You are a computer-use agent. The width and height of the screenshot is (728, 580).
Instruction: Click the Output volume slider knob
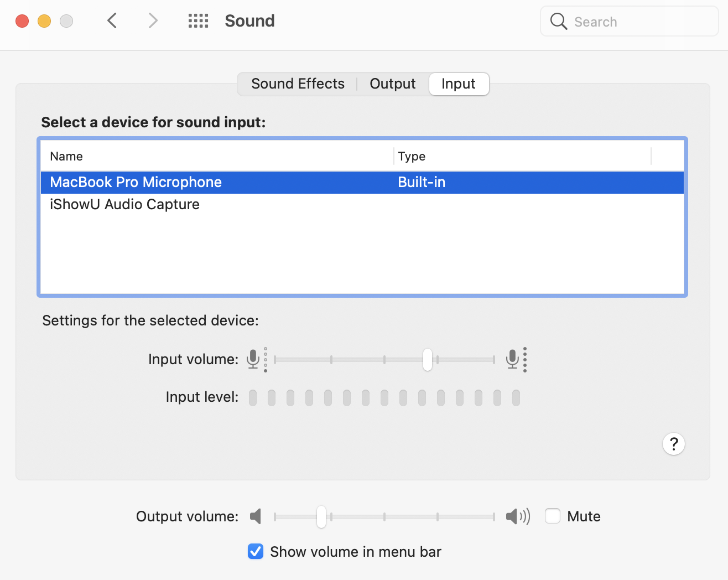click(x=321, y=517)
